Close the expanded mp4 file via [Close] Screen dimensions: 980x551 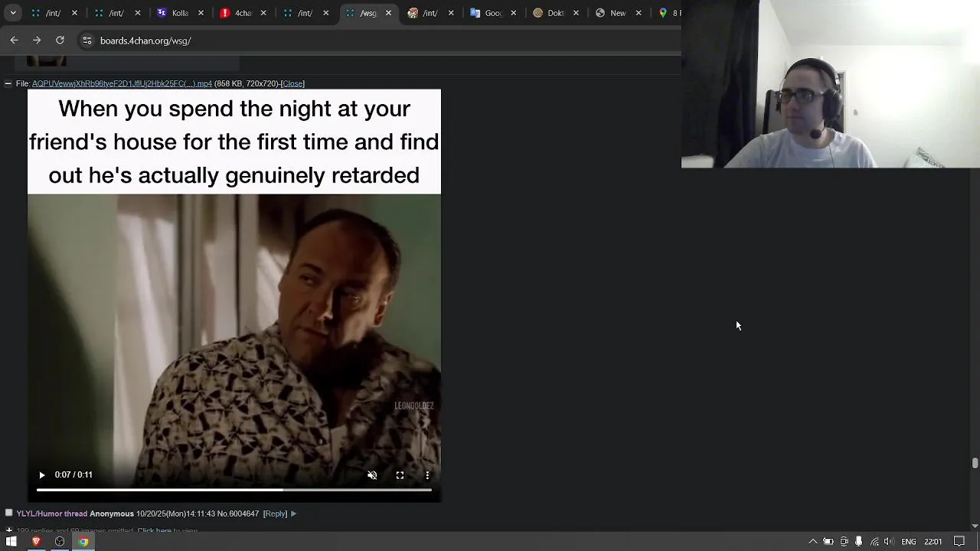[292, 83]
